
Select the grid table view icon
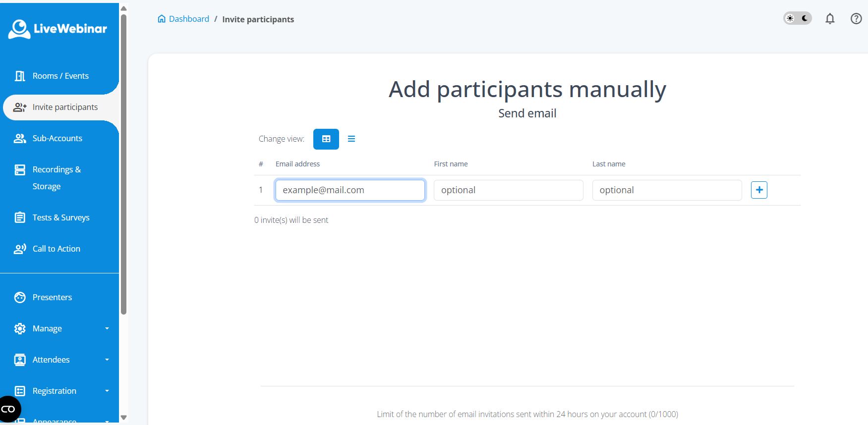click(326, 139)
